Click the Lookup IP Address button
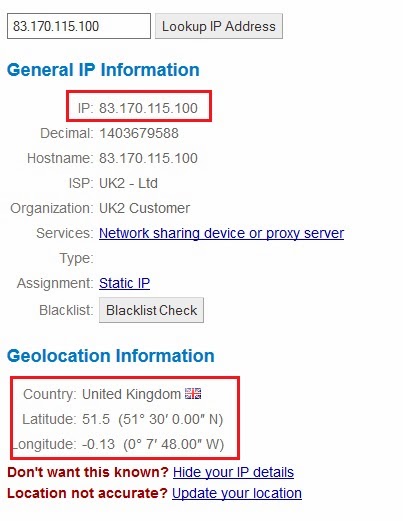403x521 pixels. click(219, 26)
